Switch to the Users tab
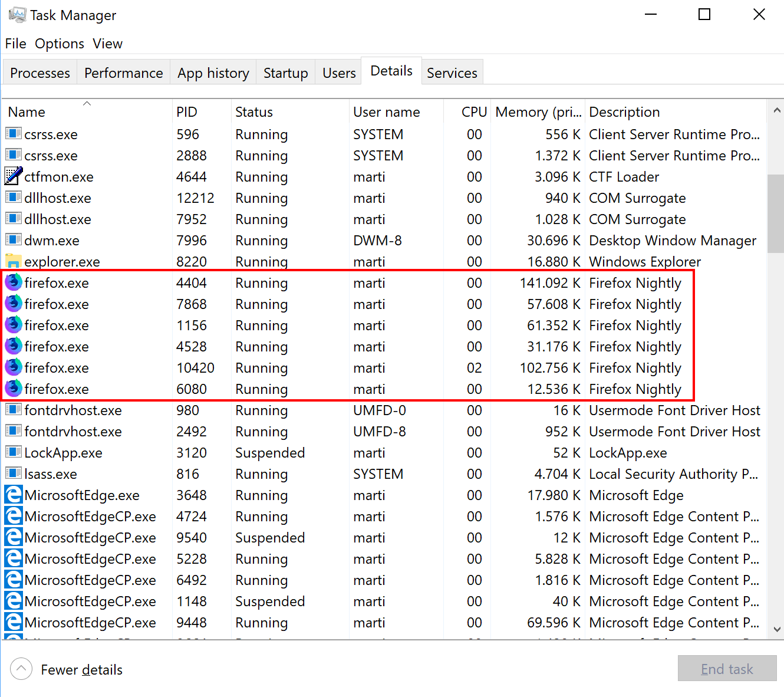Image resolution: width=784 pixels, height=697 pixels. click(x=339, y=73)
